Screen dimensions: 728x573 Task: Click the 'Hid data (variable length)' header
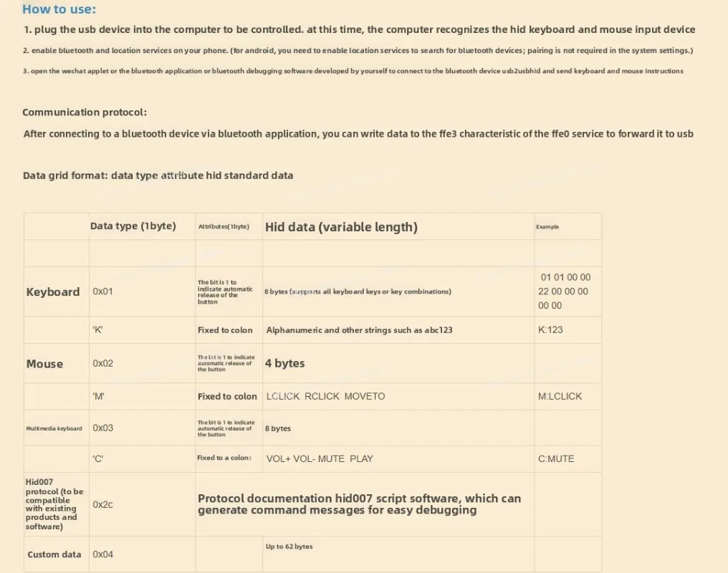point(341,227)
